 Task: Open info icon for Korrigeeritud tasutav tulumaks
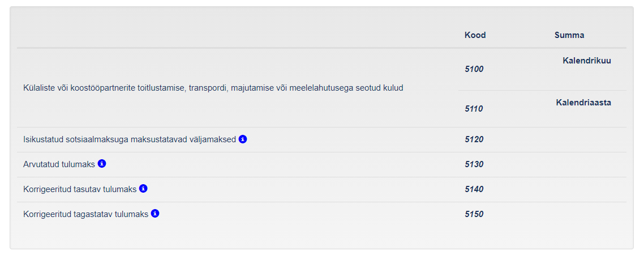coord(143,189)
